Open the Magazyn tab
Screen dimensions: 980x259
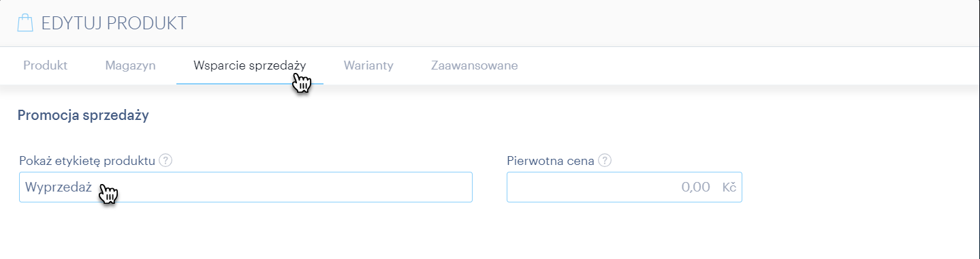click(130, 65)
